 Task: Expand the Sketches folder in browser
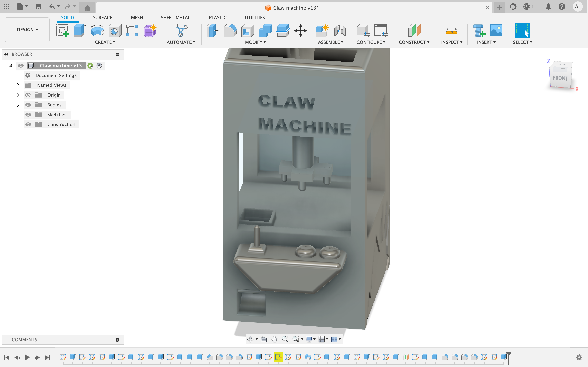point(18,114)
